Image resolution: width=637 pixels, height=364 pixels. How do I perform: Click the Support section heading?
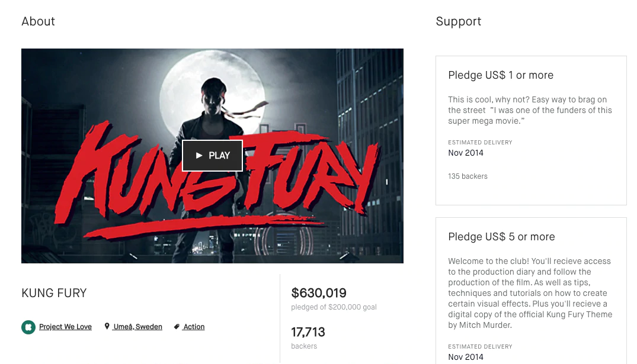click(x=458, y=21)
